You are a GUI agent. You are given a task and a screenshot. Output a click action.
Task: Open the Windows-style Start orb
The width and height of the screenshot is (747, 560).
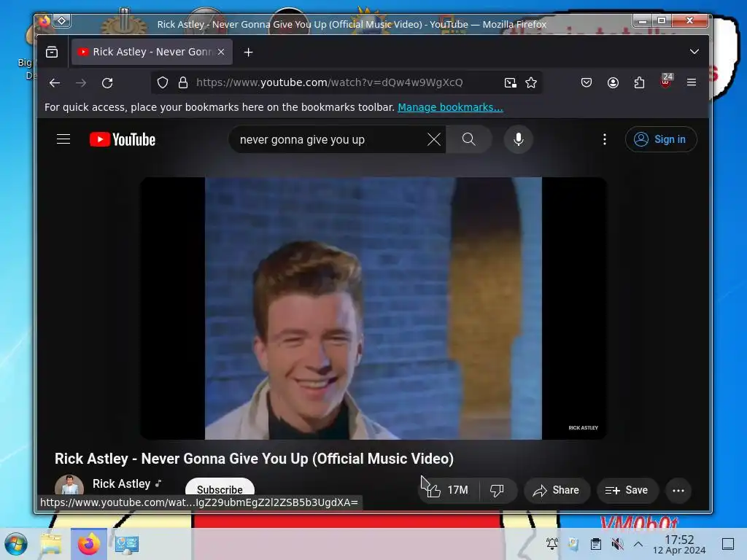(16, 544)
